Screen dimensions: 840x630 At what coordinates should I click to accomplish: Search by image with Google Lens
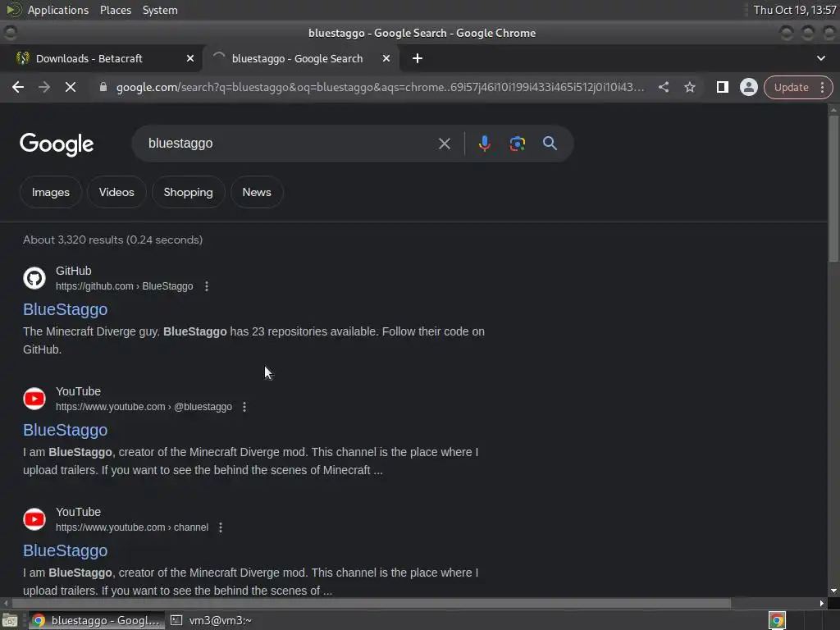(x=517, y=144)
